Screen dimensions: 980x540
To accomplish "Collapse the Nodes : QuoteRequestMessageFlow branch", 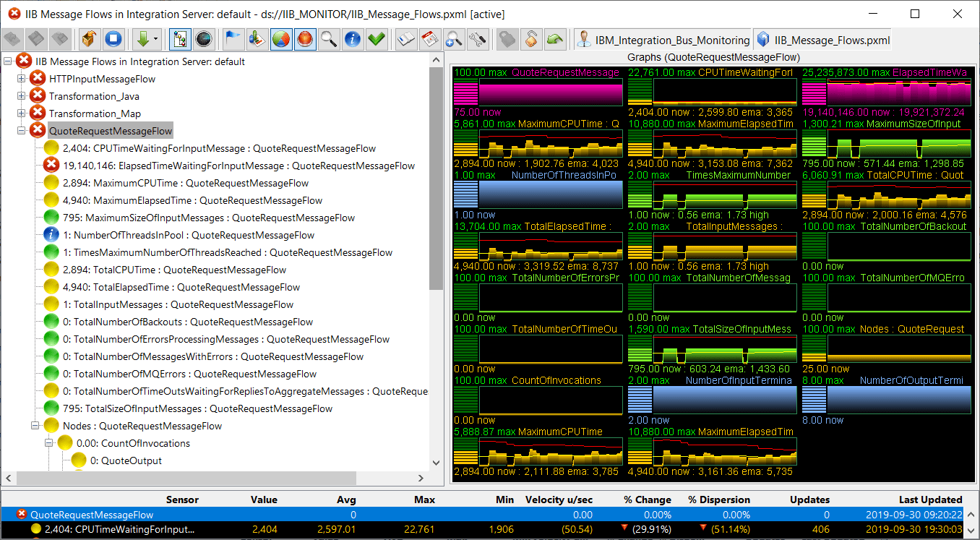I will [35, 426].
